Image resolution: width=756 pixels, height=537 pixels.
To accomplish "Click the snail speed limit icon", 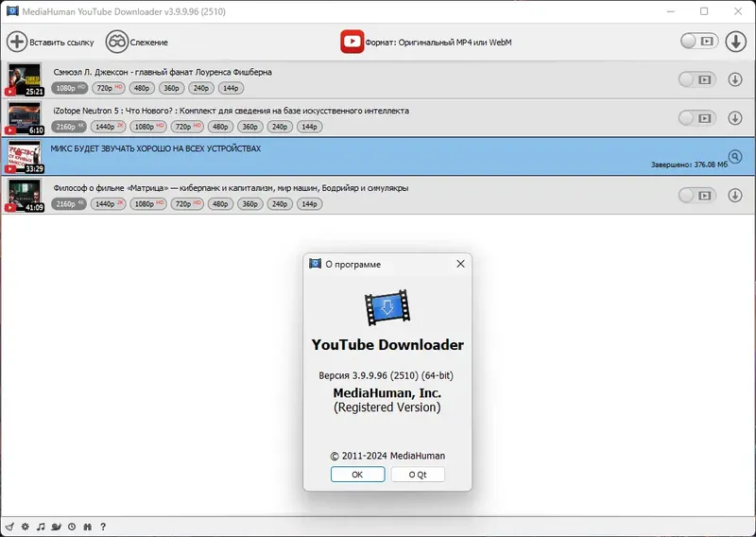I will (x=56, y=527).
